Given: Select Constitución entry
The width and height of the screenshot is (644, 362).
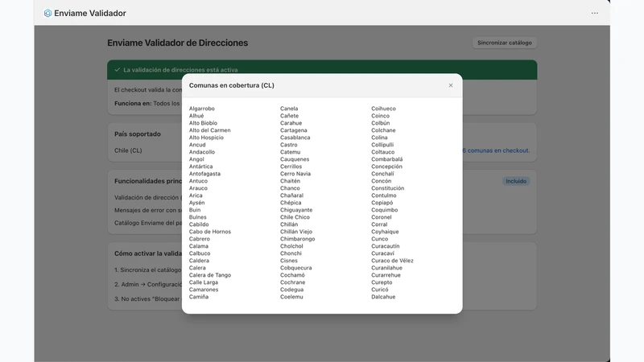Looking at the screenshot, I should pos(388,188).
